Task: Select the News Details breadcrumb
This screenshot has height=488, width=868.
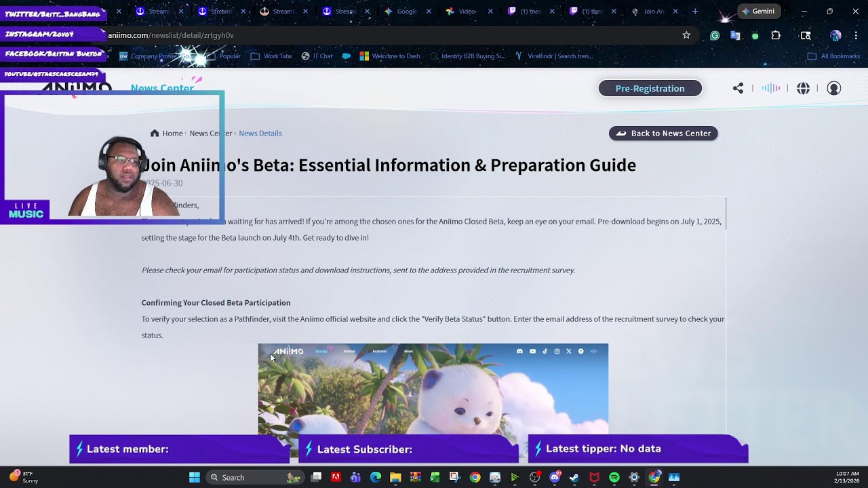Action: [260, 133]
